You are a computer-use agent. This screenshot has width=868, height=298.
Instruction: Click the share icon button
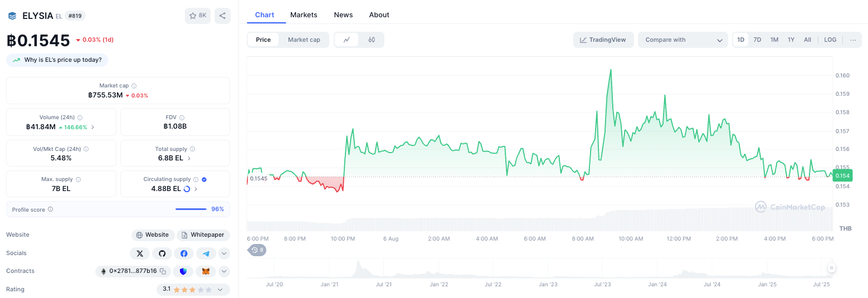(222, 16)
